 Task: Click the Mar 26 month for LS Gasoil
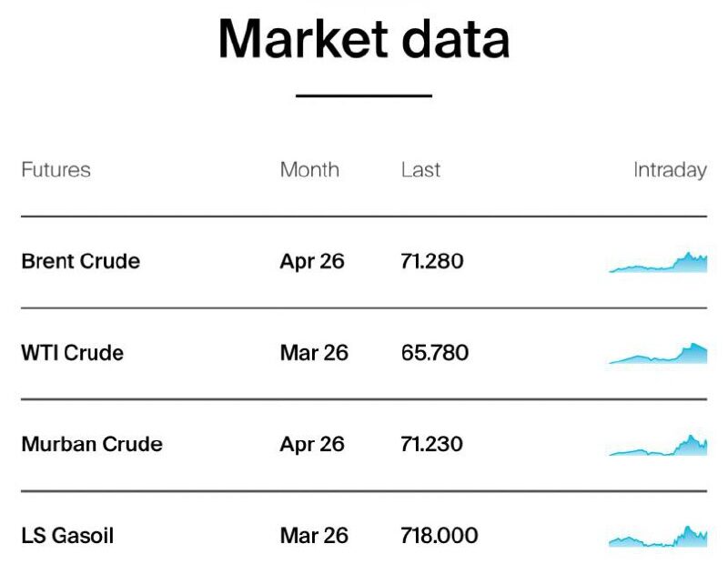[314, 536]
